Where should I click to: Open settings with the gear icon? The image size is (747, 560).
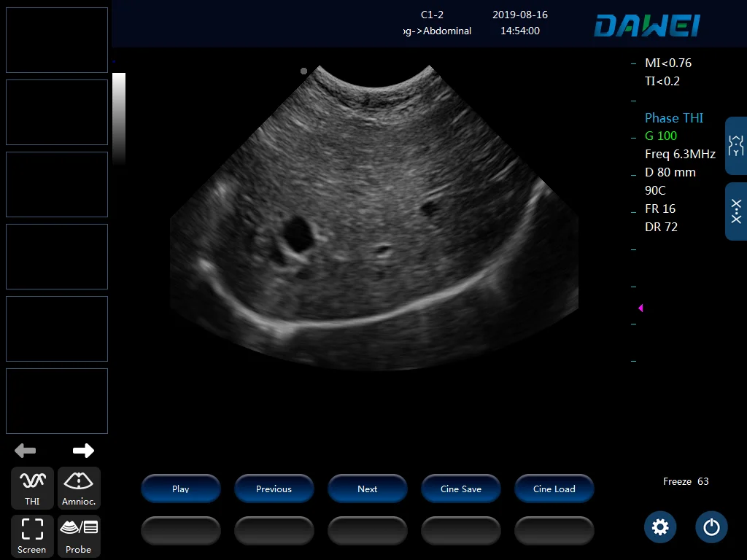tap(660, 527)
